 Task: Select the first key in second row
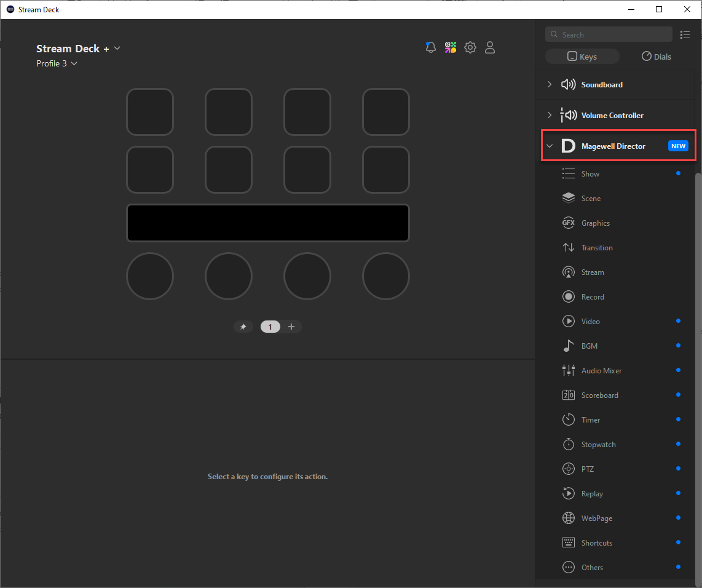[150, 170]
